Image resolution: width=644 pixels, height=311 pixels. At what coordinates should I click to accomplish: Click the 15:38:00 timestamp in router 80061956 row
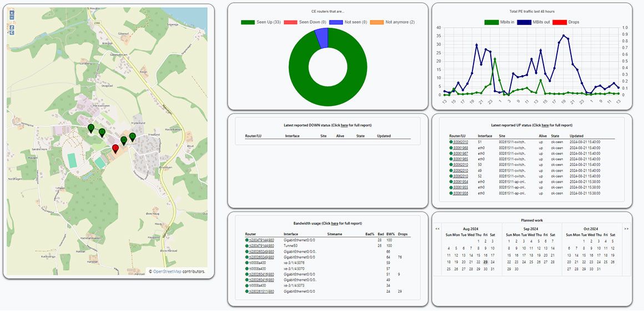[585, 193]
